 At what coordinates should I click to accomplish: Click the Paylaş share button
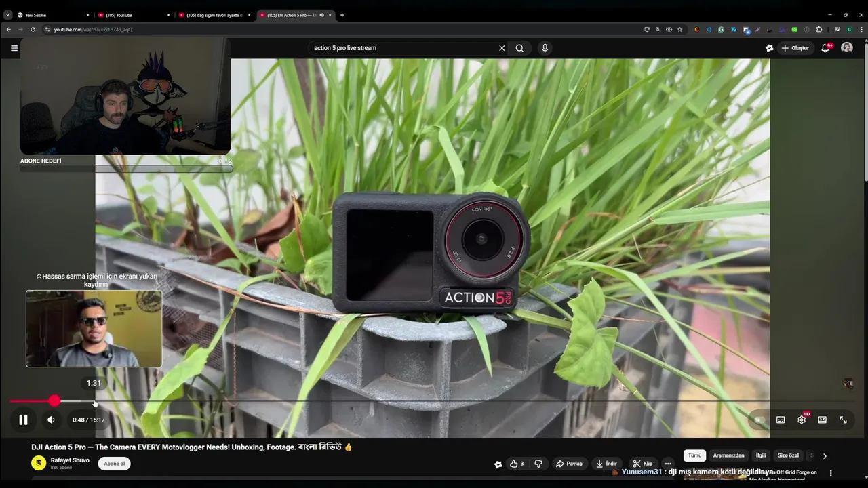point(569,464)
